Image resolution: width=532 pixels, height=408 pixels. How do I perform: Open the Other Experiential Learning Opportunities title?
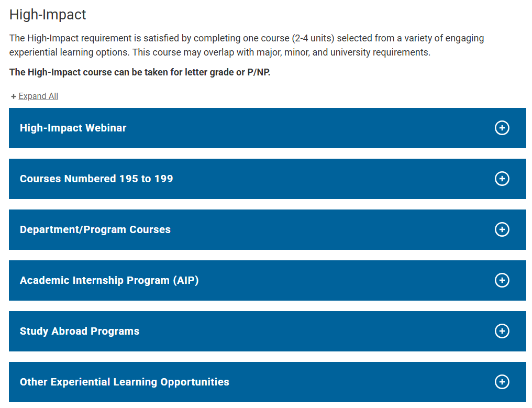coord(125,382)
